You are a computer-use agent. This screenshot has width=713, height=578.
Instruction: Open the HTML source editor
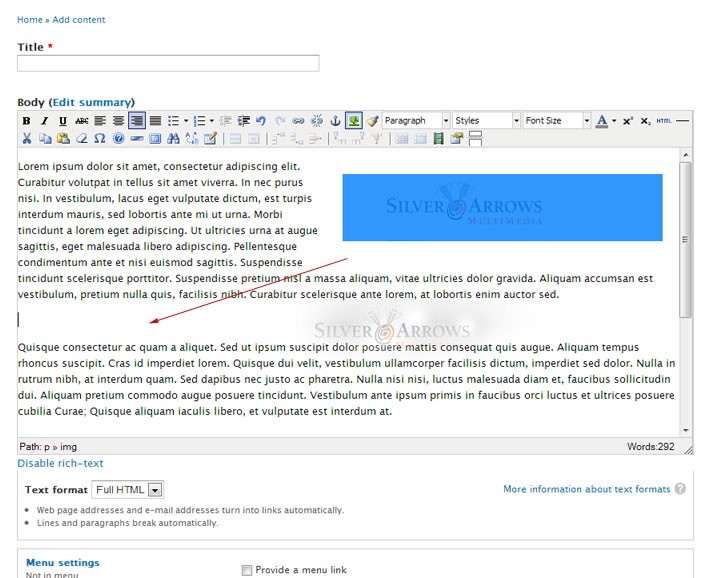(664, 121)
